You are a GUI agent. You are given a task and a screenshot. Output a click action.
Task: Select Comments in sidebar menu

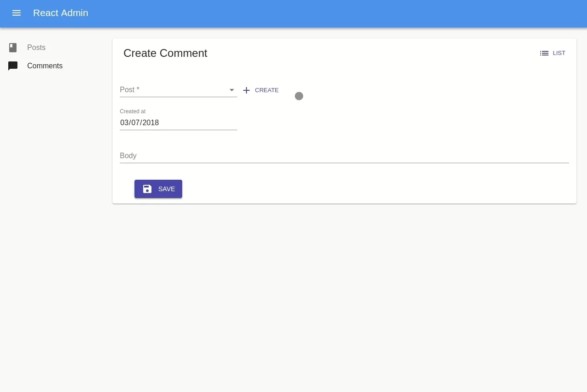[x=45, y=66]
